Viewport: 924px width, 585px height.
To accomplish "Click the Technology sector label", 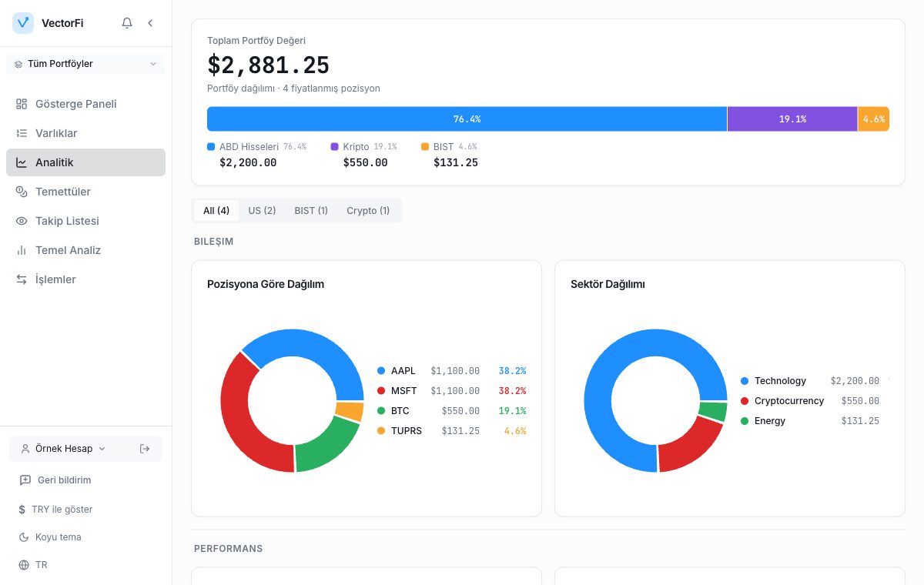I will click(780, 381).
